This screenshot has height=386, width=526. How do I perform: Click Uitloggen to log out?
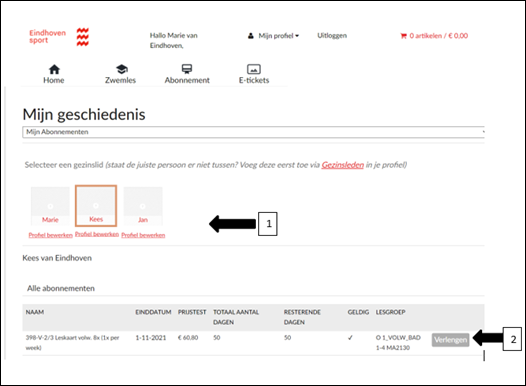click(x=332, y=35)
